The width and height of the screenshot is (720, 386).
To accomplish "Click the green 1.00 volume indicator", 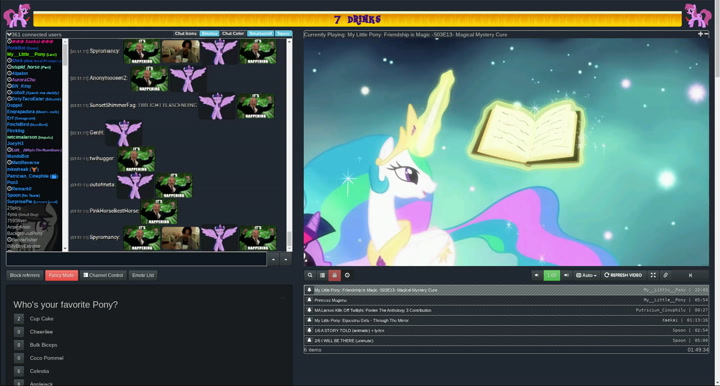I will 551,275.
